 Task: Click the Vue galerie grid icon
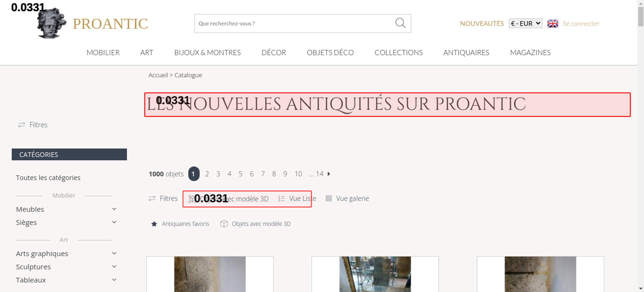328,198
